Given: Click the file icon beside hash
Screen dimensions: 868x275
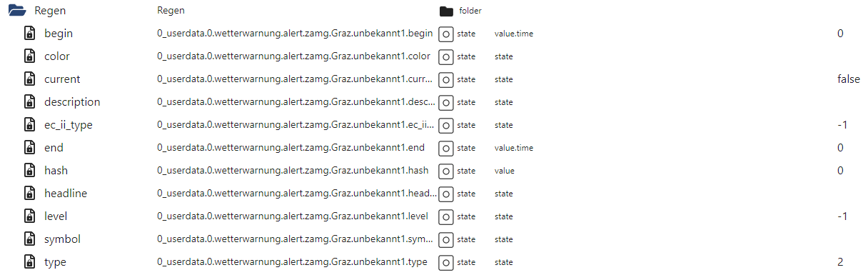Looking at the screenshot, I should pos(30,171).
